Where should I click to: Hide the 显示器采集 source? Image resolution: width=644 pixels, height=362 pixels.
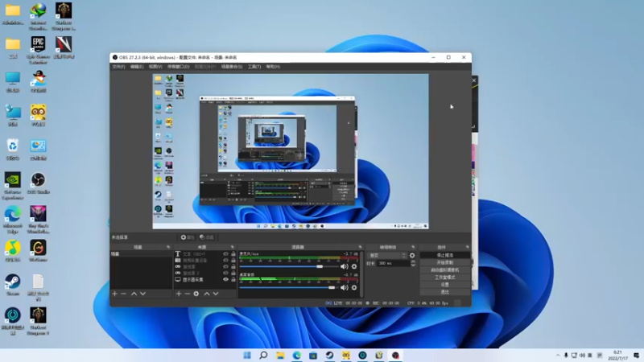click(x=225, y=279)
